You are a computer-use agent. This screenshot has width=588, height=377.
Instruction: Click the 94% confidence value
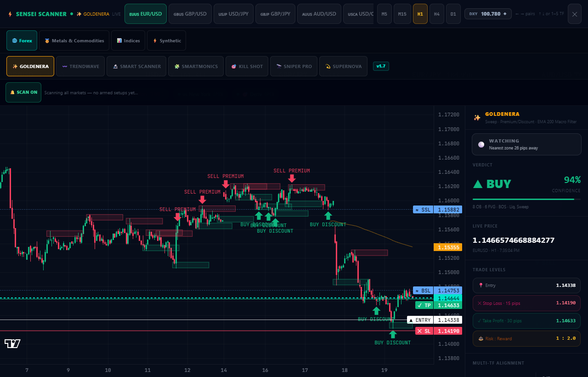point(572,180)
